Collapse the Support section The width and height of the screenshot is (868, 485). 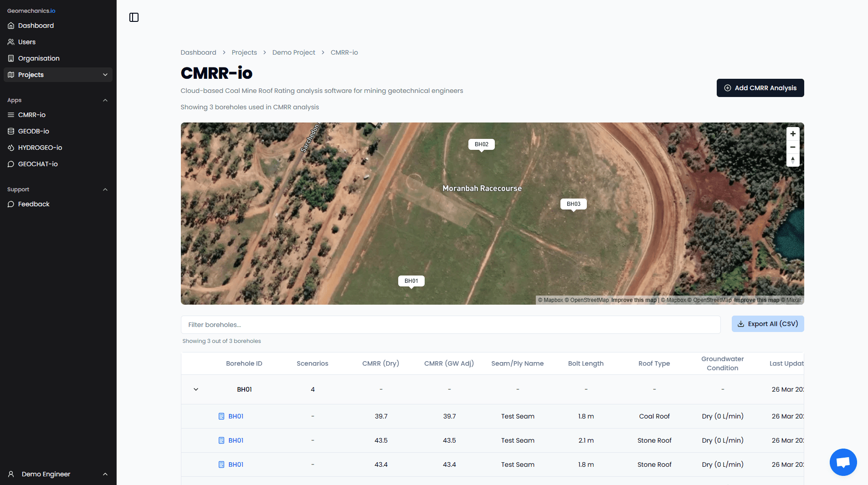click(105, 189)
